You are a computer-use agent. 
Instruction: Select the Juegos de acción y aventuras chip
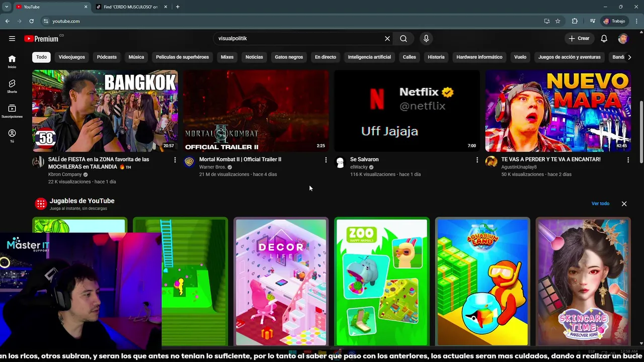tap(570, 57)
